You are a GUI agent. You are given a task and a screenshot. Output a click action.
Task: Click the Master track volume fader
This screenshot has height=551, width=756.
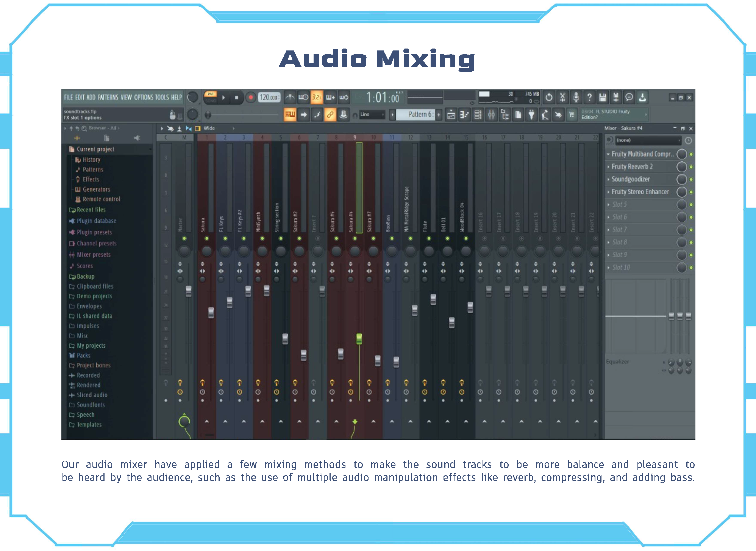pyautogui.click(x=188, y=291)
